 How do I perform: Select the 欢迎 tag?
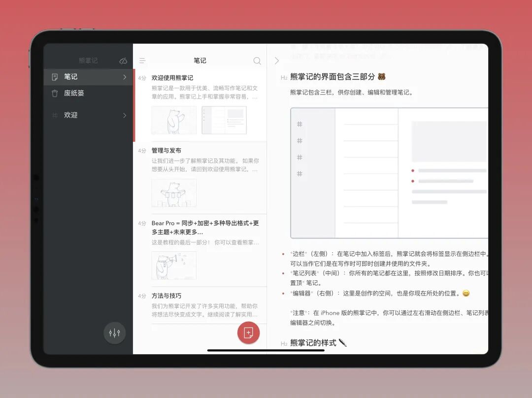tap(88, 115)
